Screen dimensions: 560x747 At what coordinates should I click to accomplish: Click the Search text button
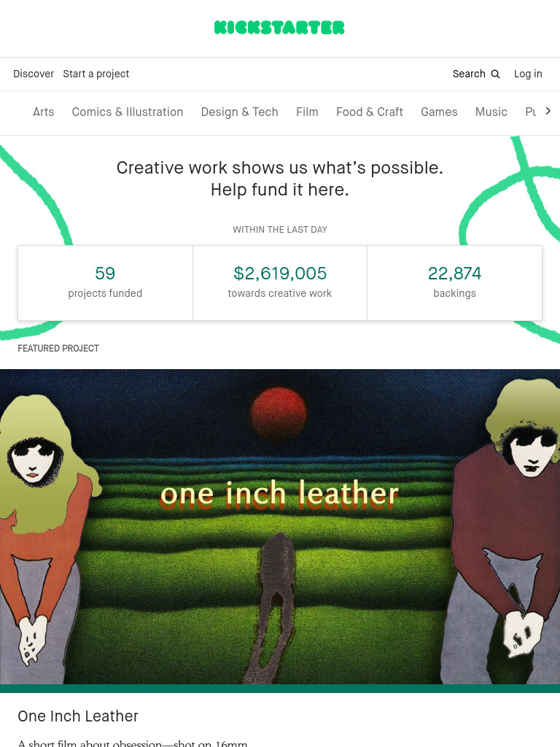[x=469, y=74]
